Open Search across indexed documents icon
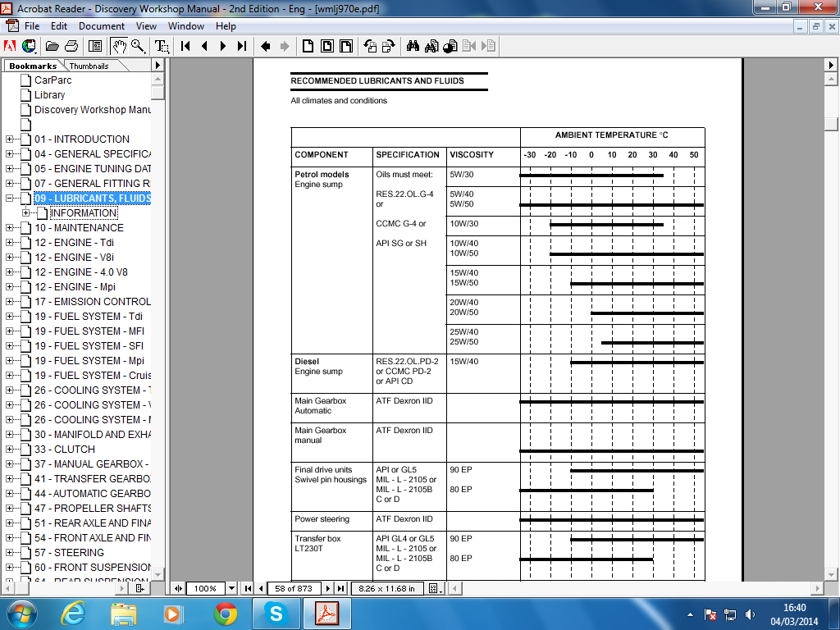 tap(431, 46)
